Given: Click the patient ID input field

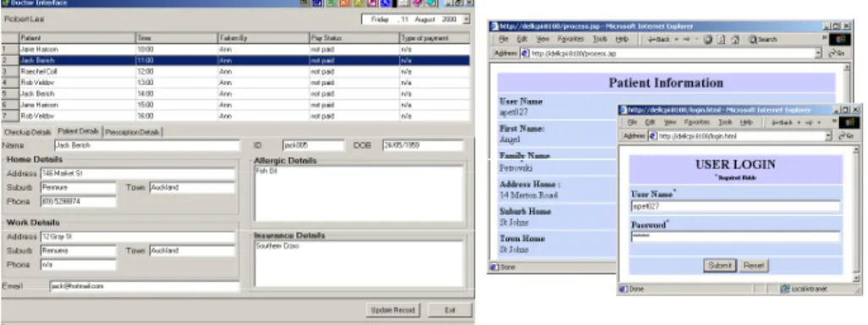Looking at the screenshot, I should (x=313, y=146).
